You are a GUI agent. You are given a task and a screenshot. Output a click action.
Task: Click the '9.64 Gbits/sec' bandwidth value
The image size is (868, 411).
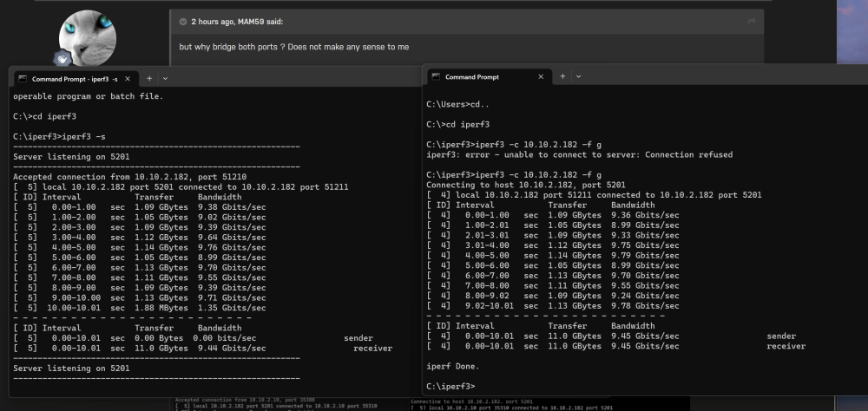[x=232, y=238]
